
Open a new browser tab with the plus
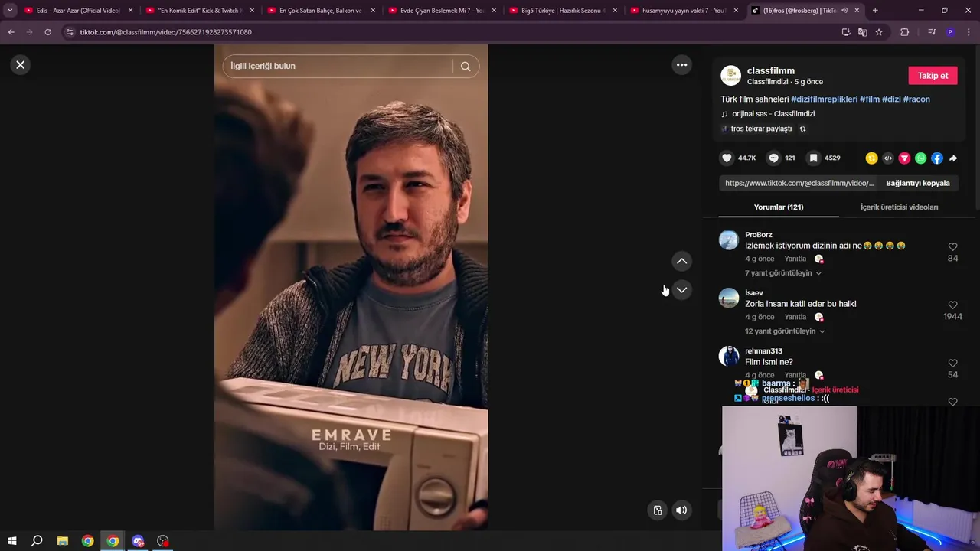(875, 11)
